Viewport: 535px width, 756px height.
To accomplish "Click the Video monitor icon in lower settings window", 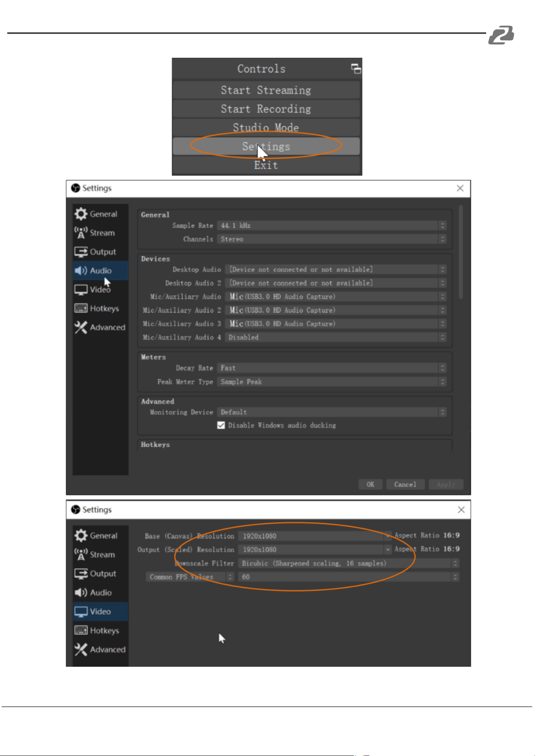I will coord(81,611).
